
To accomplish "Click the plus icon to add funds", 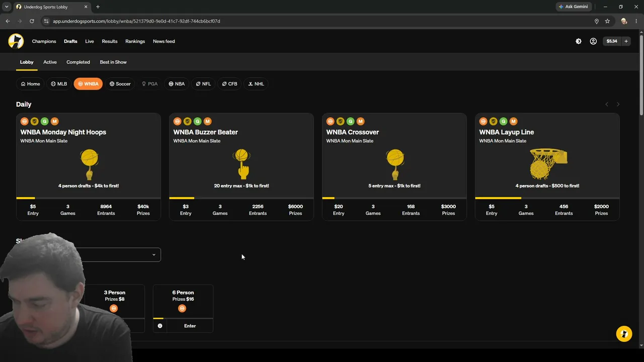I will click(626, 41).
